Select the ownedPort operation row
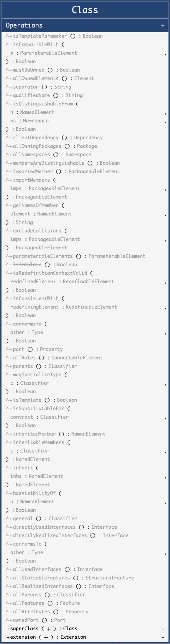The image size is (170, 644). click(85, 620)
